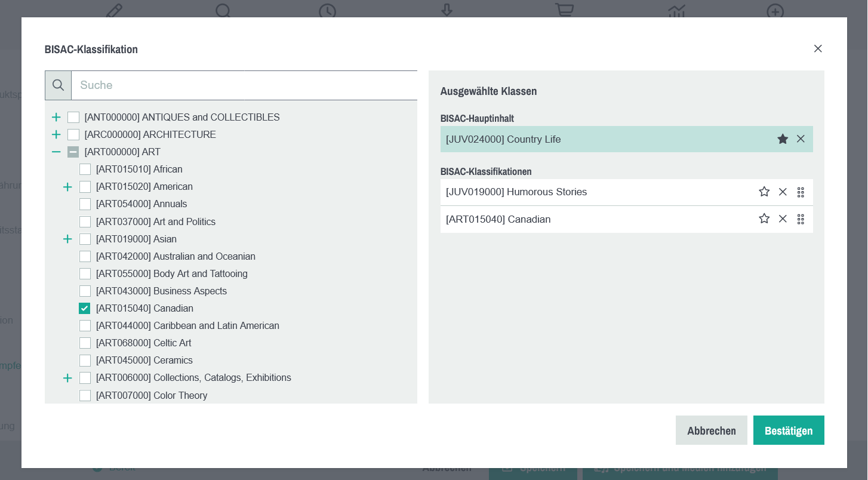
Task: Expand ANTIQUES and COLLECTIBLES category
Action: 56,118
